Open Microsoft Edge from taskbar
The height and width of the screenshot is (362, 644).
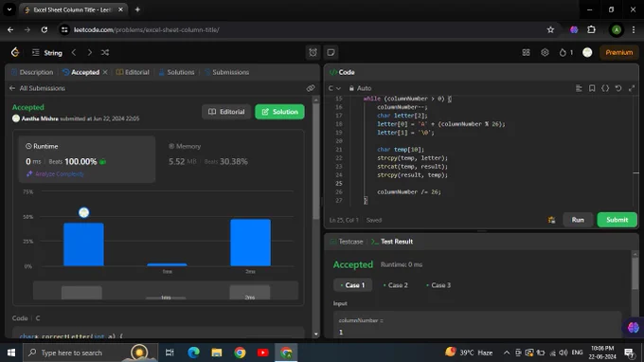pyautogui.click(x=193, y=353)
